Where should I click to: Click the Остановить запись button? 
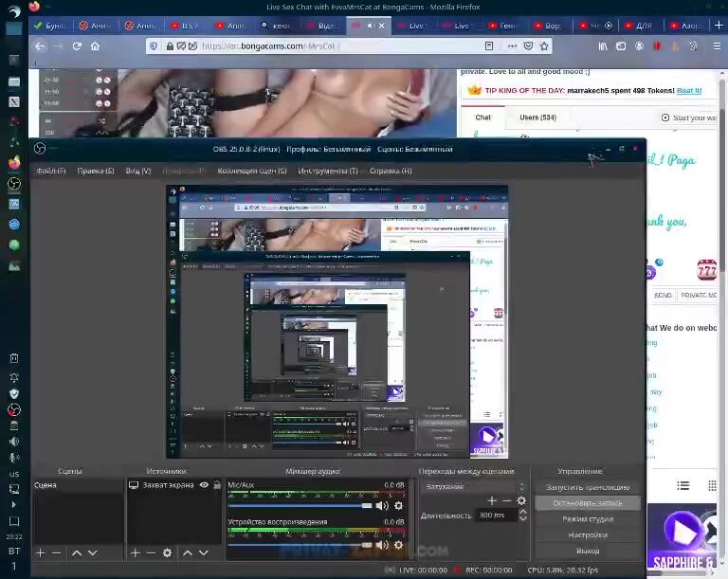click(x=588, y=503)
